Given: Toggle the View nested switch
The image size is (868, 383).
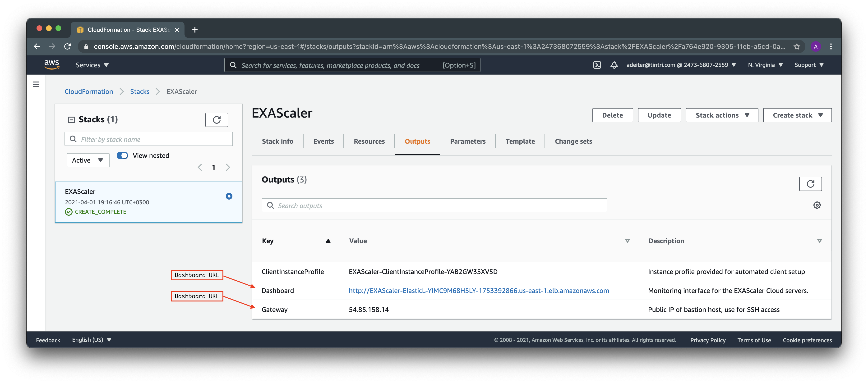Looking at the screenshot, I should [122, 156].
